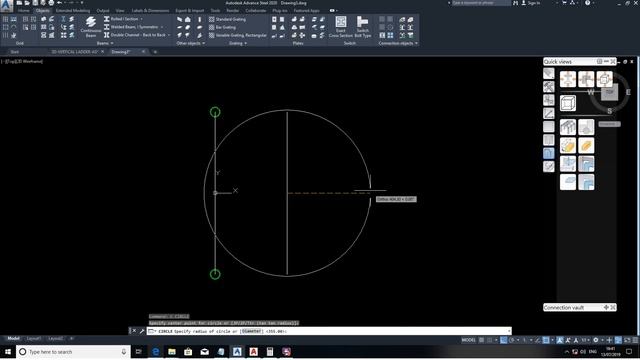The image size is (640, 360).
Task: Open Windows Start menu
Action: pyautogui.click(x=8, y=351)
